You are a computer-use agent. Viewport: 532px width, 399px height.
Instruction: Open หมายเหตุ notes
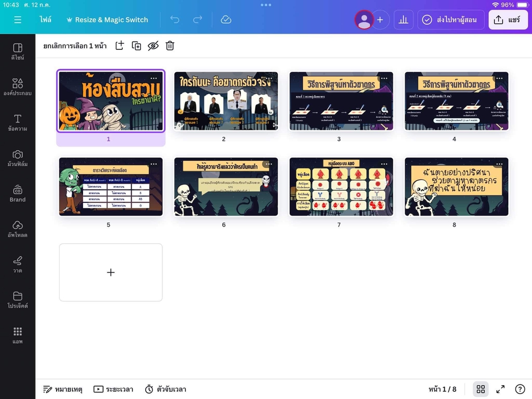click(63, 389)
